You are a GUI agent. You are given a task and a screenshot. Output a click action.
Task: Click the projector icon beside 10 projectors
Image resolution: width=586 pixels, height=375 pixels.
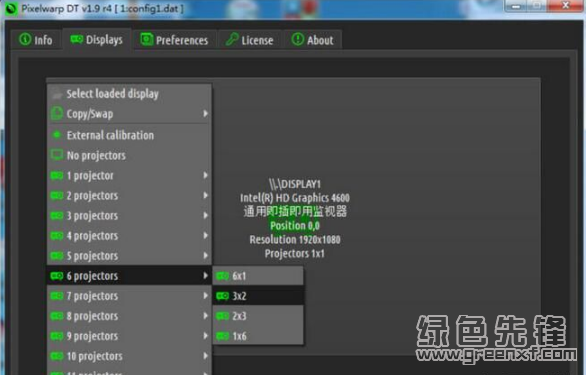coord(57,356)
